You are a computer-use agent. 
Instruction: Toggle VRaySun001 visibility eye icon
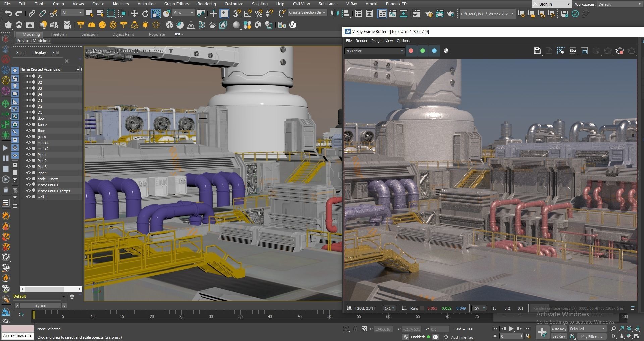point(29,185)
